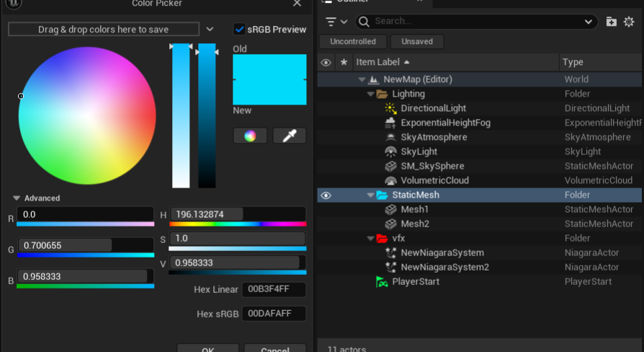644x352 pixels.
Task: Click the search magnifier icon in Outliner
Action: click(x=364, y=22)
